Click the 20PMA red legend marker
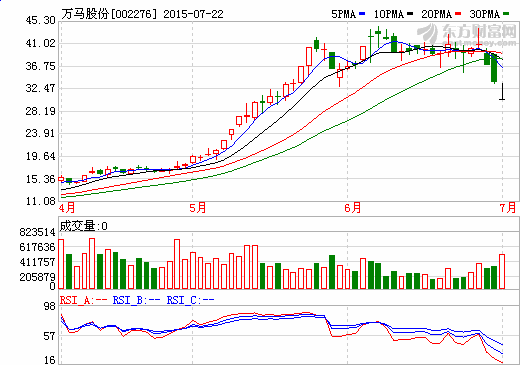Viewport: 520px width, 365px height. coord(458,14)
